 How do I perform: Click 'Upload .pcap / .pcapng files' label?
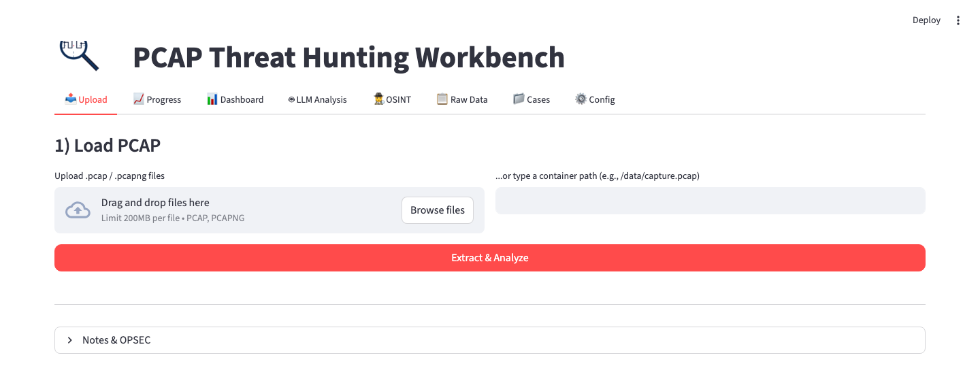(110, 176)
